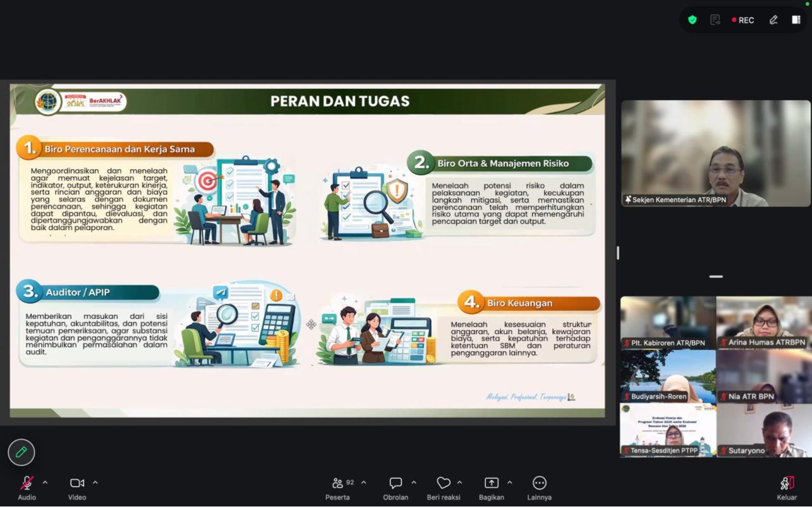Switch view layout using top-right icon
The image size is (812, 508).
tap(796, 20)
